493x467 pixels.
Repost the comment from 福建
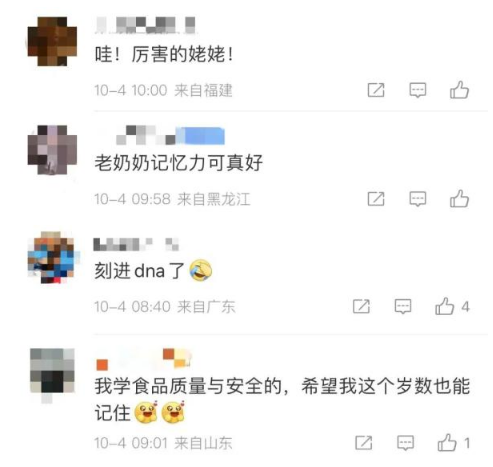point(376,90)
